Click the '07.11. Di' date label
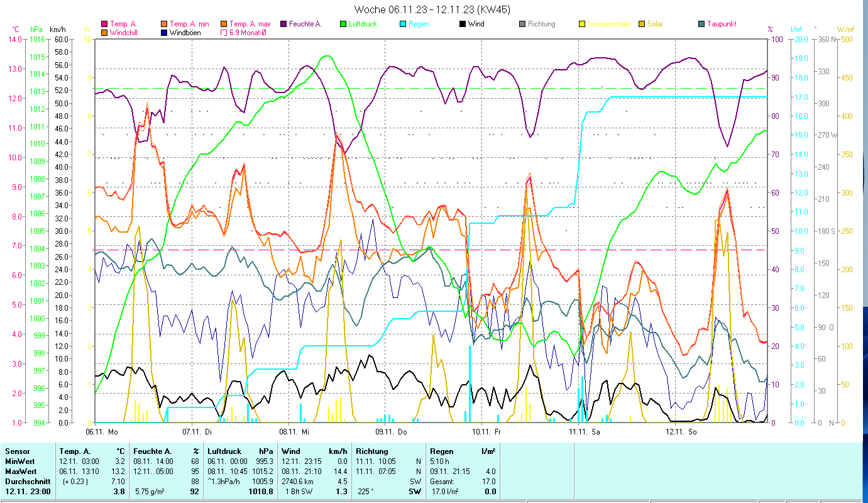Viewport: 868px width, 503px height. coord(197,432)
